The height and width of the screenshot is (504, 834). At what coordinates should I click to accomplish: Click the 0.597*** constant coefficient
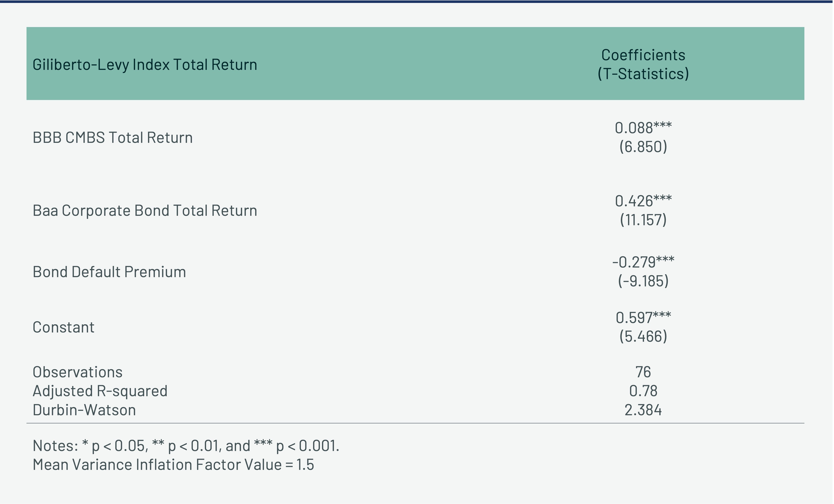(x=643, y=318)
